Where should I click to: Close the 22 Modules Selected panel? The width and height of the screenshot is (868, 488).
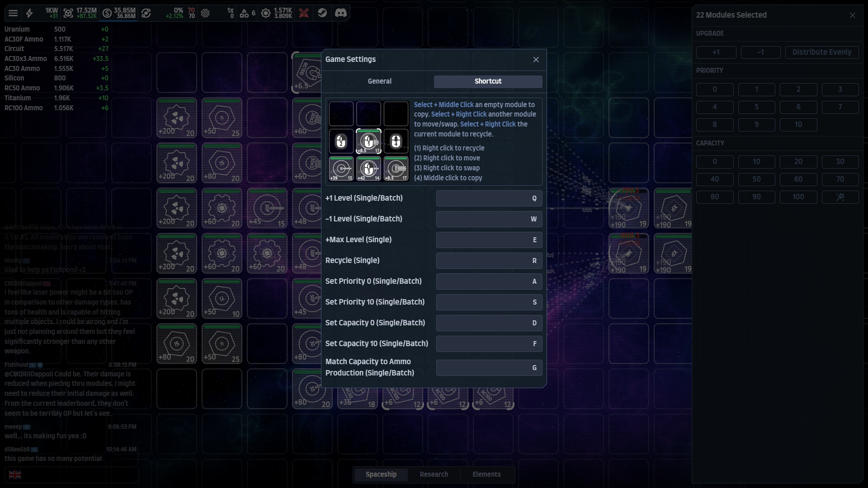(852, 15)
